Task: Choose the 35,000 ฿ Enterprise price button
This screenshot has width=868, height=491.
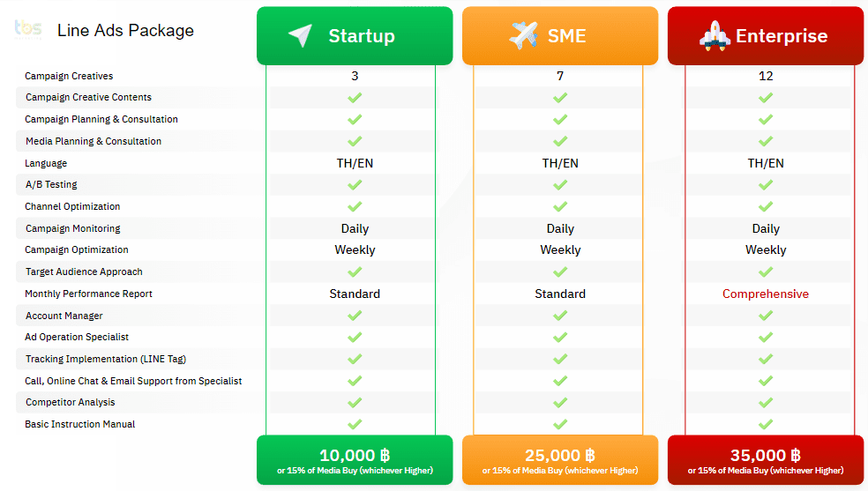Action: (x=766, y=460)
